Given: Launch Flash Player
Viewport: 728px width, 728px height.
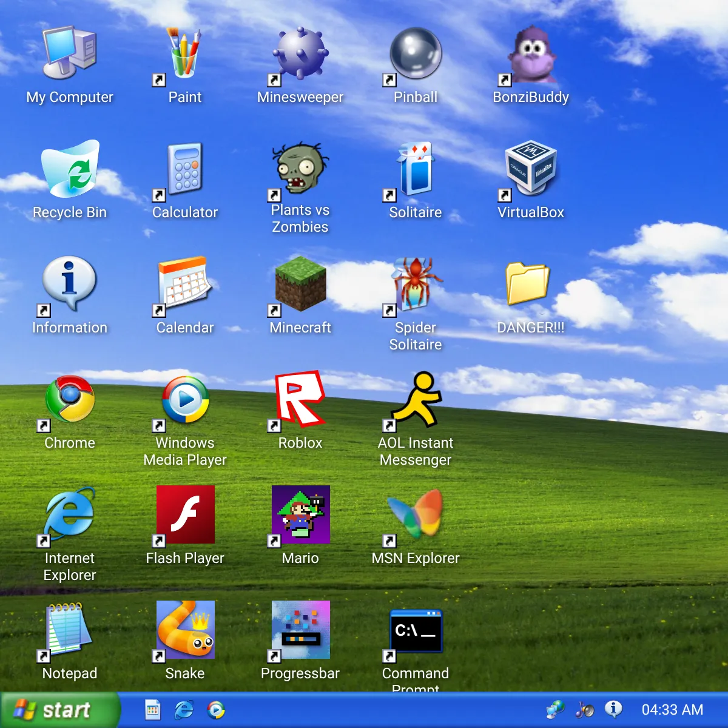Looking at the screenshot, I should [x=185, y=516].
